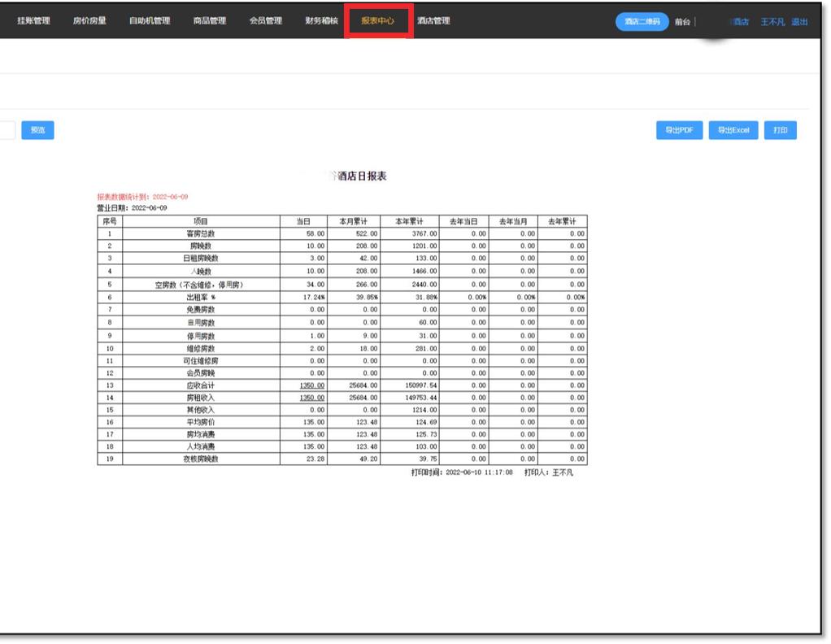831x644 pixels.
Task: Click the 出租率 % row label in the table
Action: [200, 297]
